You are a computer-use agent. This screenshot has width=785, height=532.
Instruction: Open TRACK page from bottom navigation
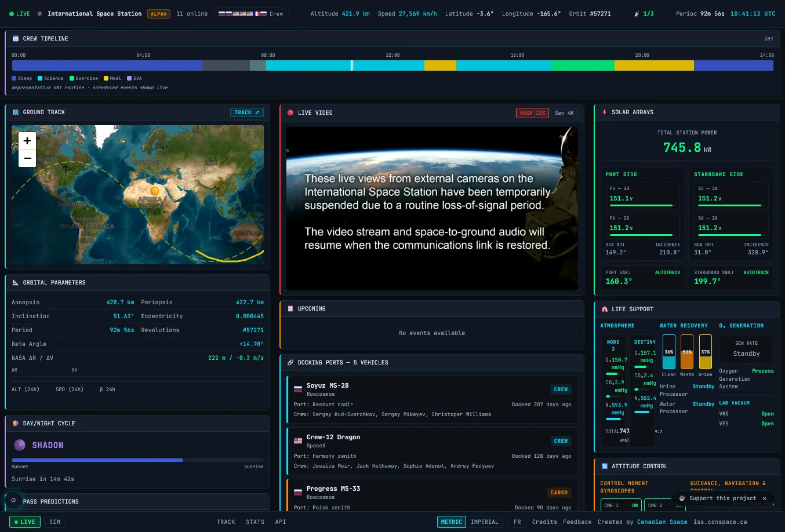[226, 522]
